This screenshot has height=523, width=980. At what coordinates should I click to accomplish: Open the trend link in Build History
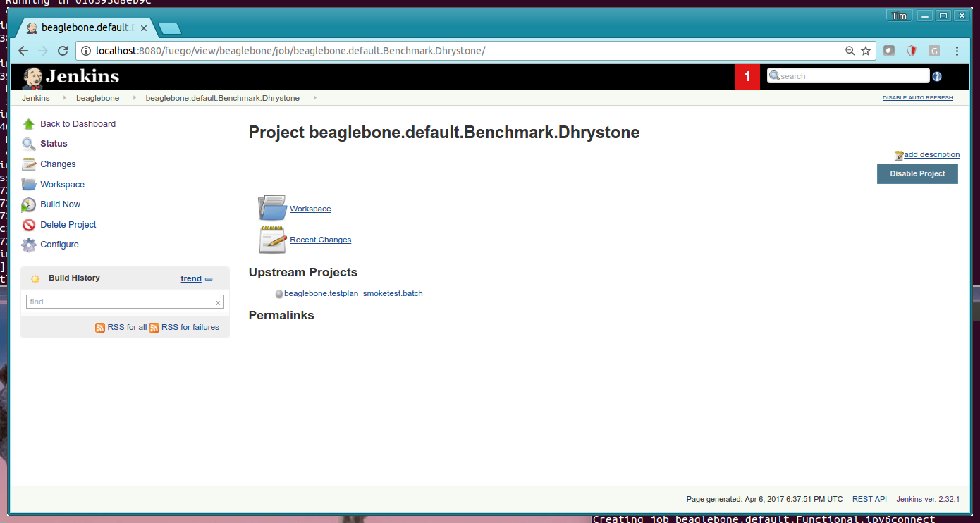pyautogui.click(x=191, y=278)
